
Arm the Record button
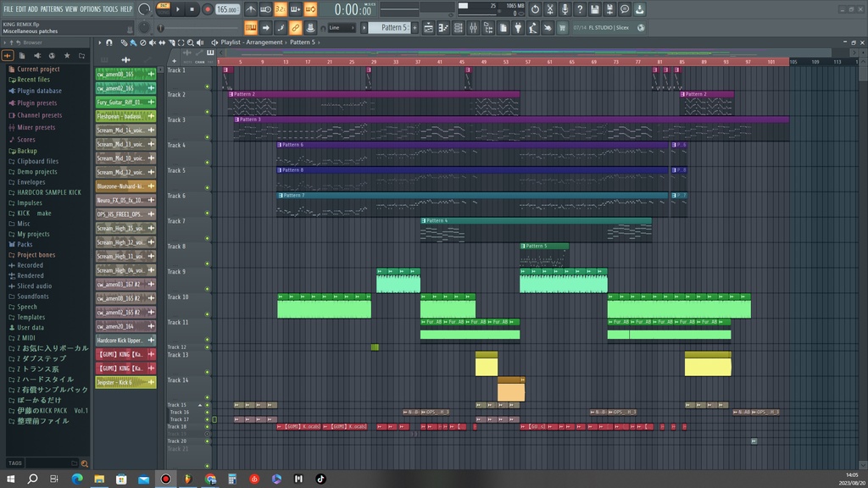click(207, 9)
